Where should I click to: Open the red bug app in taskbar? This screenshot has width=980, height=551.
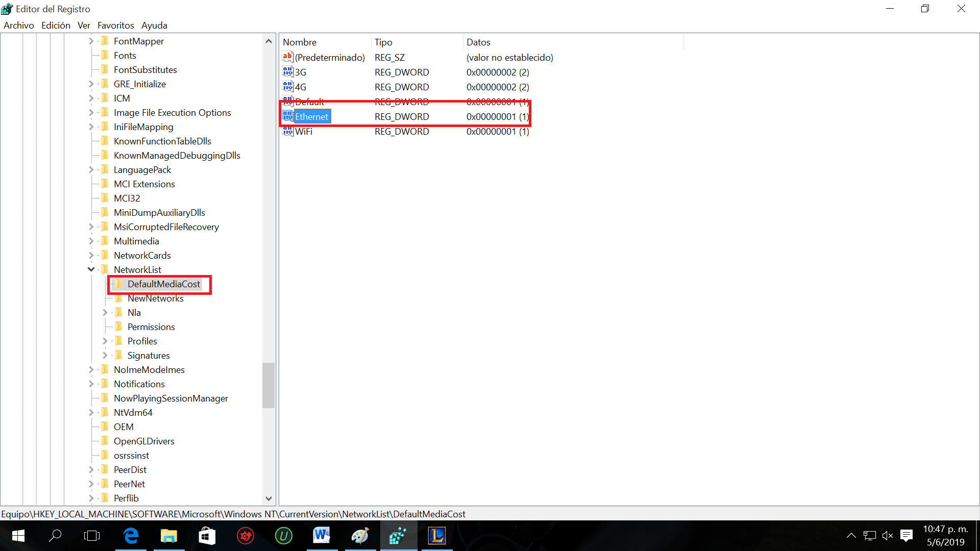click(246, 536)
